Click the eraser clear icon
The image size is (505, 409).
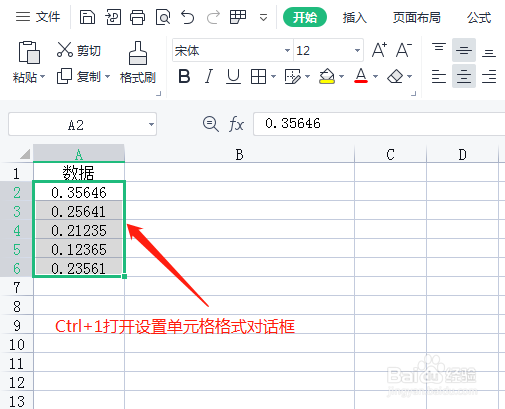395,77
